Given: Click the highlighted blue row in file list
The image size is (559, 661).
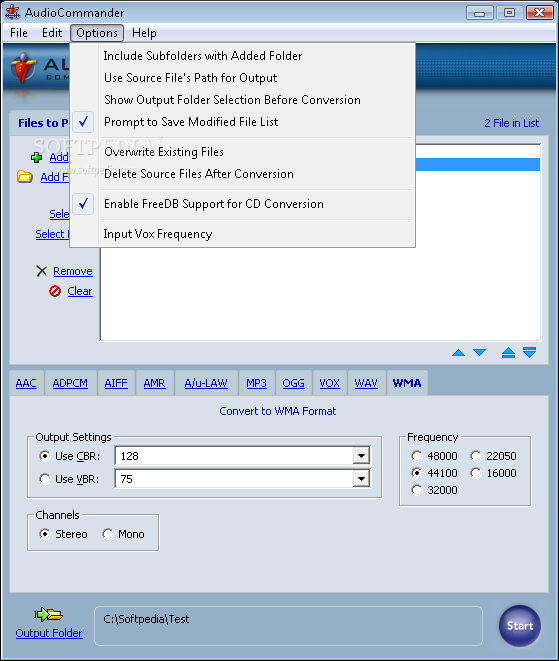Looking at the screenshot, I should click(x=478, y=164).
